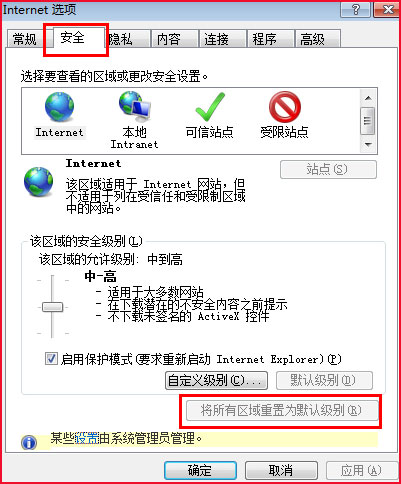Click the zone list scroll up arrow
This screenshot has height=484, width=401.
pos(368,98)
